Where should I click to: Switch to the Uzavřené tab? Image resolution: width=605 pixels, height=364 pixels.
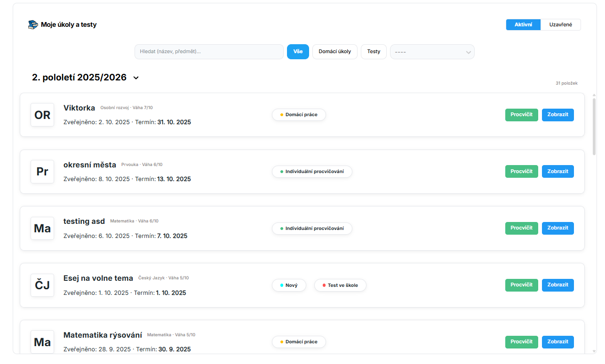tap(561, 24)
